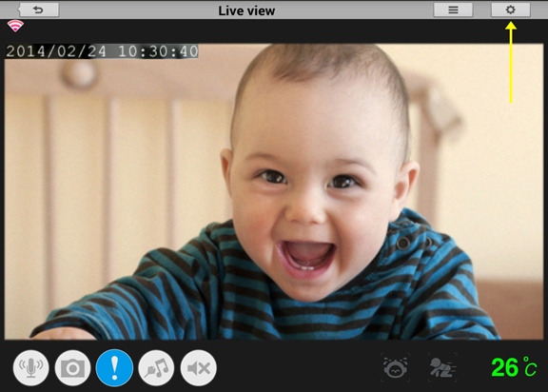This screenshot has width=548, height=392.
Task: Toggle the muted speaker button
Action: tap(198, 368)
